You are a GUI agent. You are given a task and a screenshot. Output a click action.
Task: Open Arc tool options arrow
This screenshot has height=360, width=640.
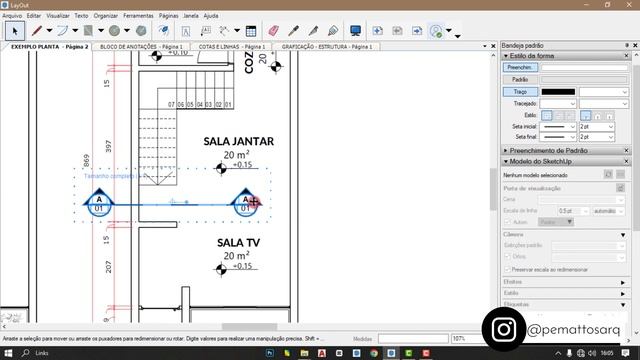click(75, 31)
